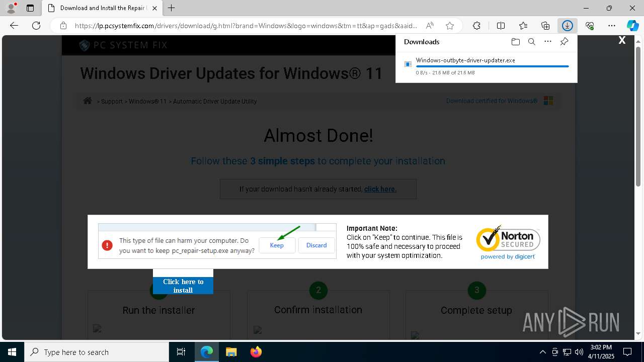Click the browser address bar URL
This screenshot has width=644, height=362.
pos(246,26)
